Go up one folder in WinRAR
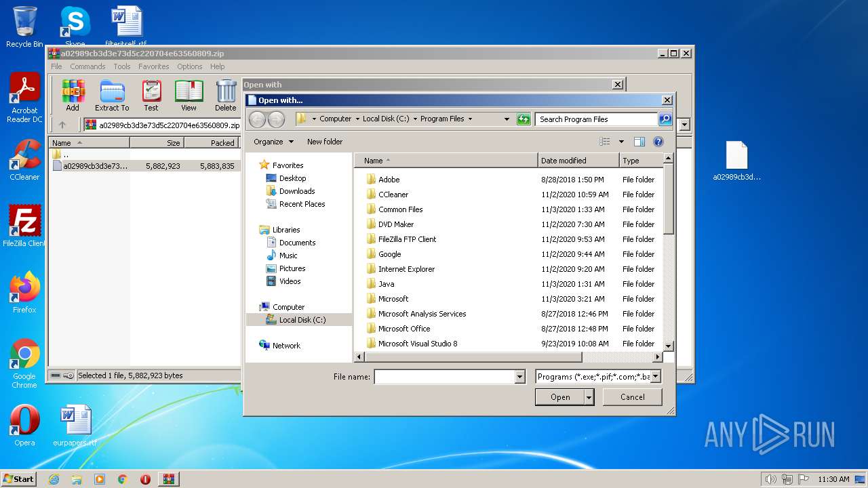Viewport: 868px width, 488px height. point(62,125)
